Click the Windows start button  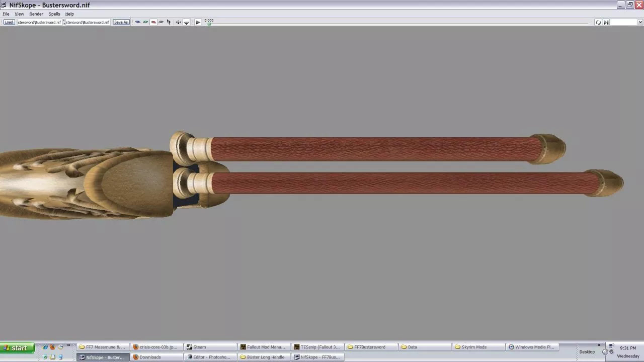coord(17,347)
